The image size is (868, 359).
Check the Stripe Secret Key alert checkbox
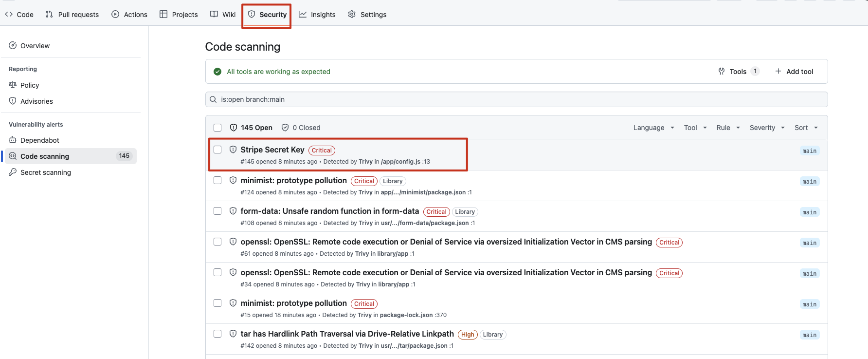(217, 150)
